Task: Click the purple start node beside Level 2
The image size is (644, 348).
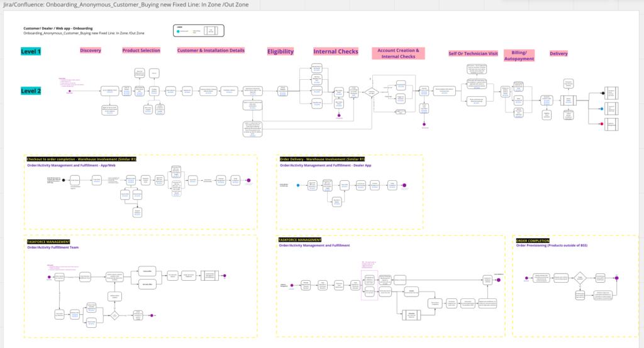Action: [69, 92]
